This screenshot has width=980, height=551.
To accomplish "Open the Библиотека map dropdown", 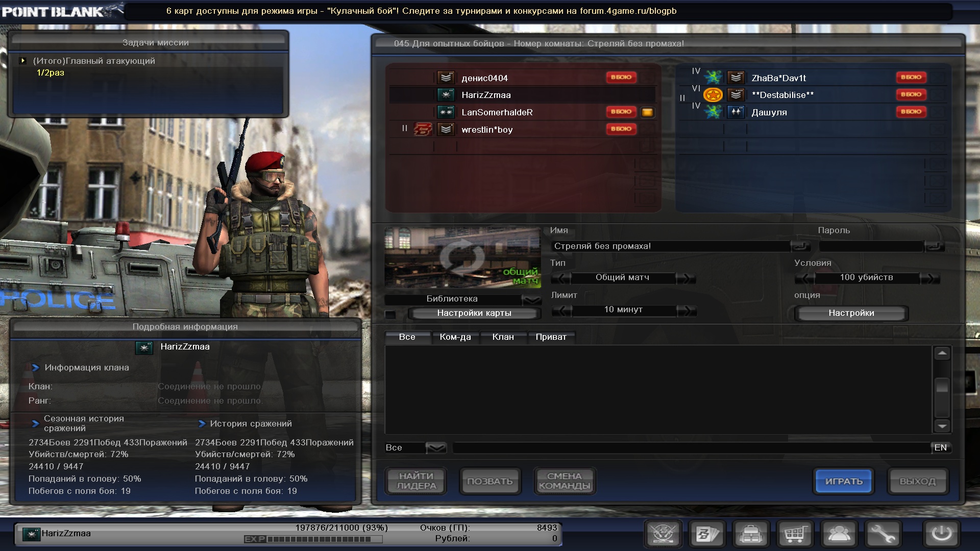I will 532,299.
